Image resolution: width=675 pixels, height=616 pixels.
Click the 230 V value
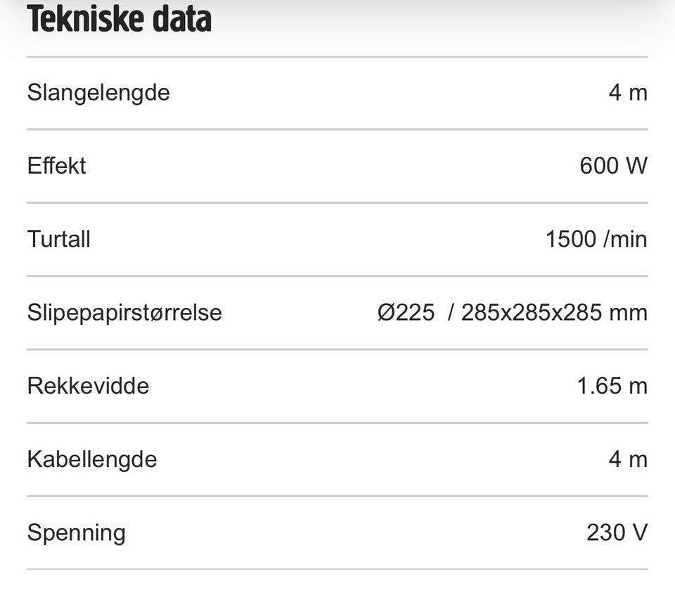617,532
